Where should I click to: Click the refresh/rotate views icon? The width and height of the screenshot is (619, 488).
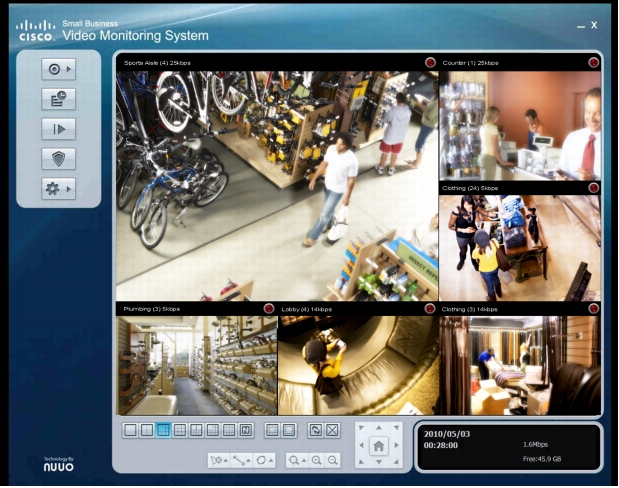[316, 430]
